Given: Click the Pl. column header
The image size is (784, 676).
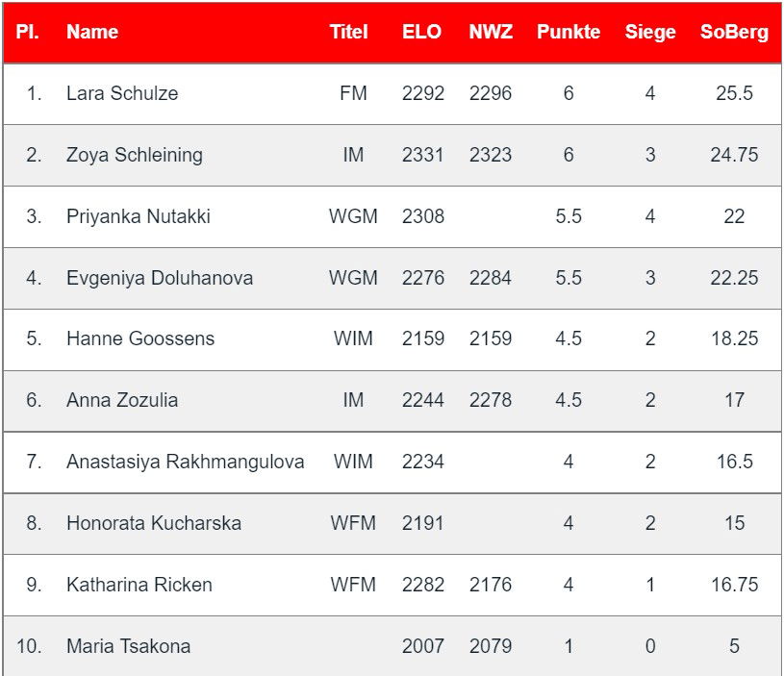Looking at the screenshot, I should (x=28, y=32).
